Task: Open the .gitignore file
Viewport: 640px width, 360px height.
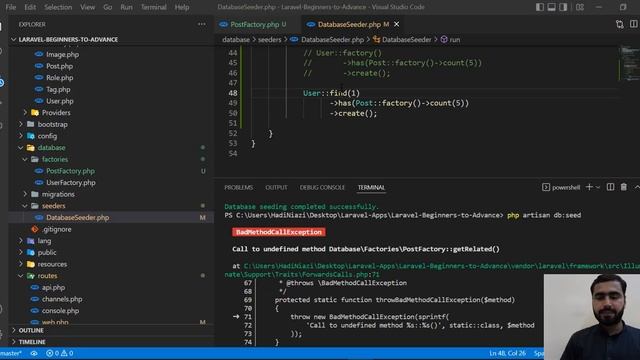Action: [56, 229]
